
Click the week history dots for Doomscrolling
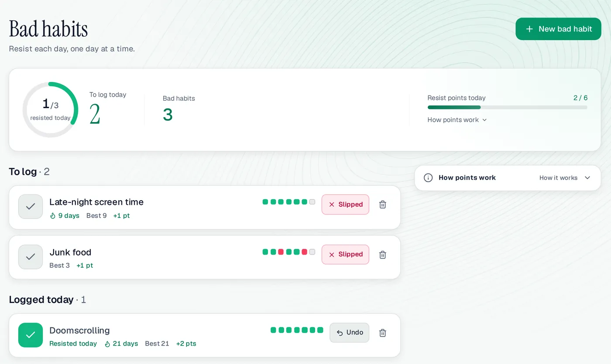(x=297, y=330)
